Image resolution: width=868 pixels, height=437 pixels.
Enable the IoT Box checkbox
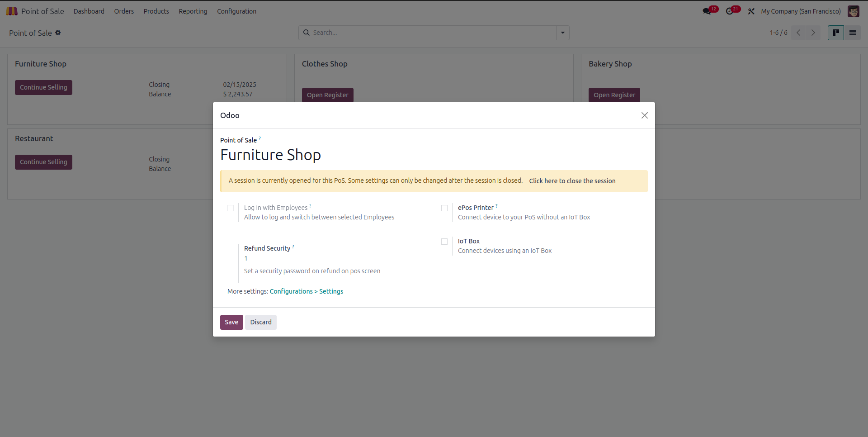coord(444,242)
